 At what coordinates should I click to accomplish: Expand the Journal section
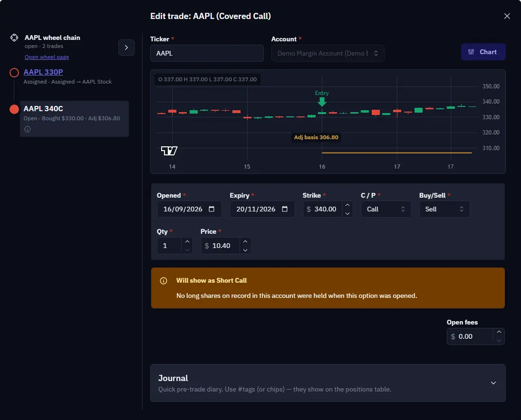coord(328,383)
